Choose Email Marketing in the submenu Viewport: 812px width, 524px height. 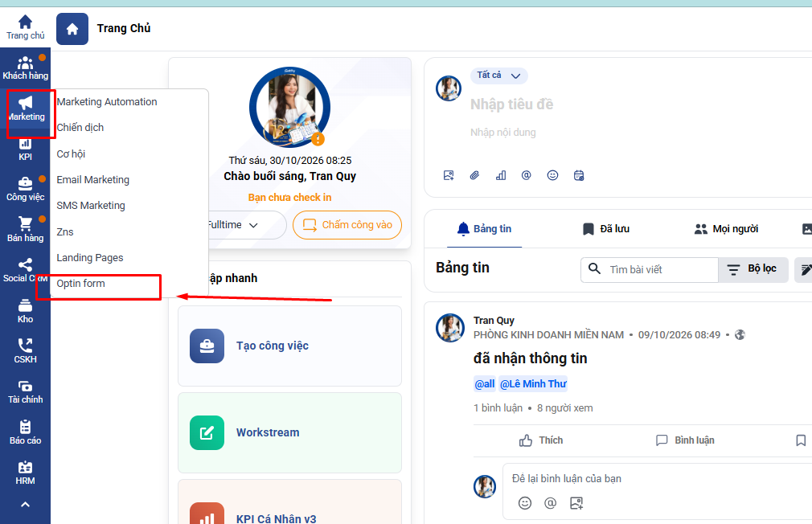92,180
